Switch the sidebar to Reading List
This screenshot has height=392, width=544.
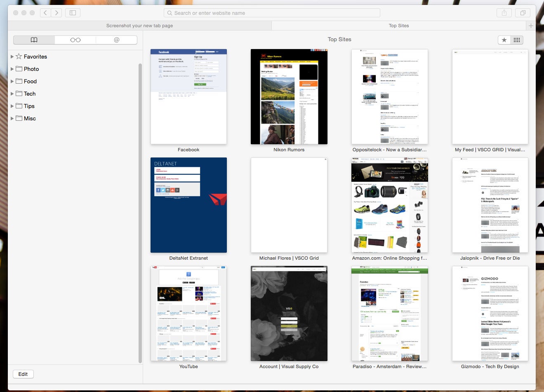[75, 40]
